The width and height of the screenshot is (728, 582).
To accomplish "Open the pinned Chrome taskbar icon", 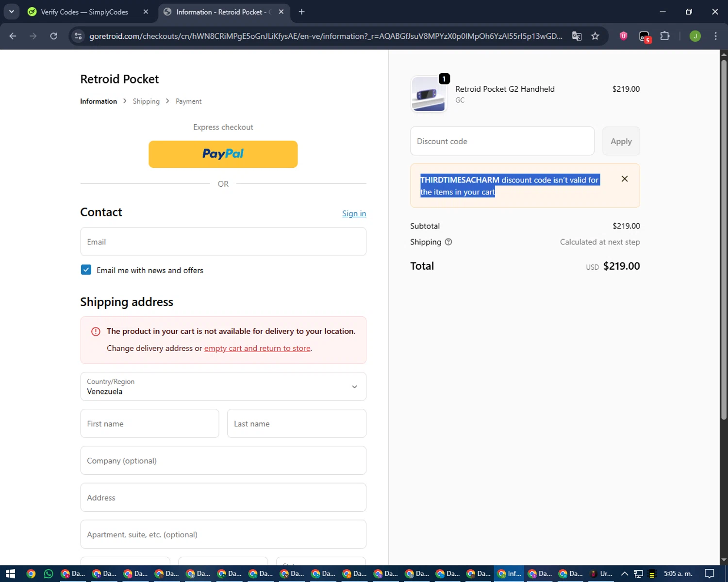I will pos(31,574).
